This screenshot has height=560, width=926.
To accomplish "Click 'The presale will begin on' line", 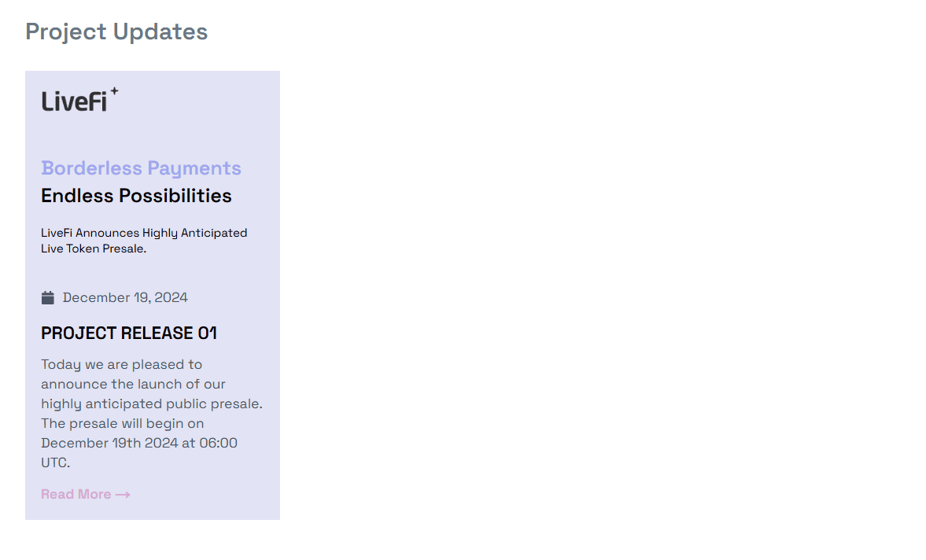I will [x=122, y=424].
